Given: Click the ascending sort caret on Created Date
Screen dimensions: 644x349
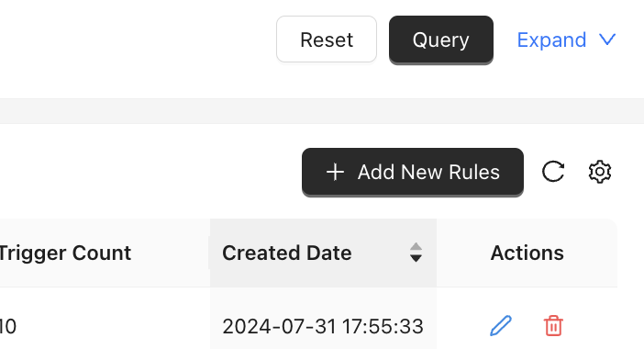Looking at the screenshot, I should (416, 247).
